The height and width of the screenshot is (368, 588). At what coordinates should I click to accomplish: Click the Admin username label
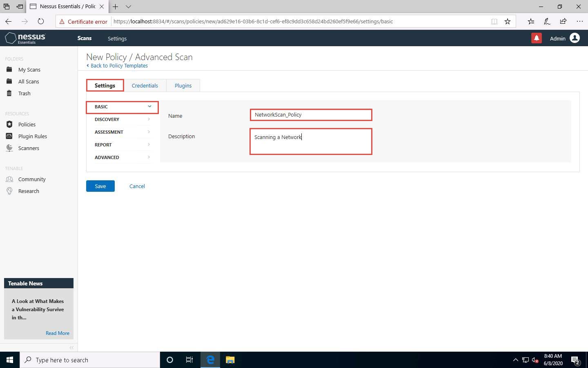click(558, 38)
